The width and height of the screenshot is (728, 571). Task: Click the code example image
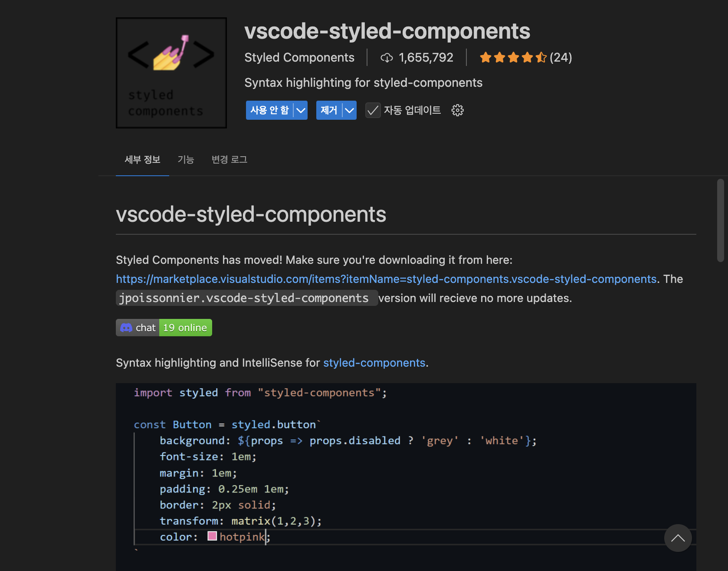click(406, 477)
